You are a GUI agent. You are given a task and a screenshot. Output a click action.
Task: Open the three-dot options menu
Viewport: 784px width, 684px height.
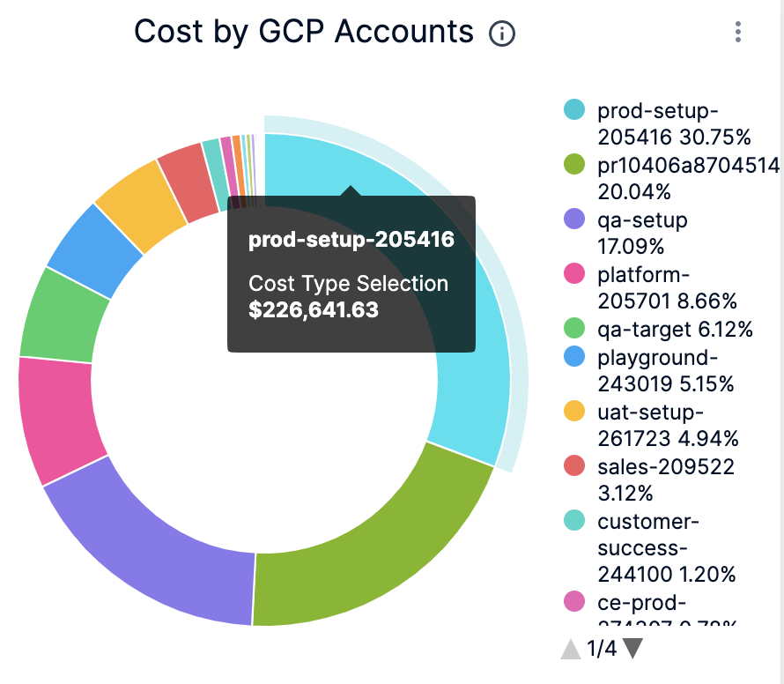click(x=737, y=33)
